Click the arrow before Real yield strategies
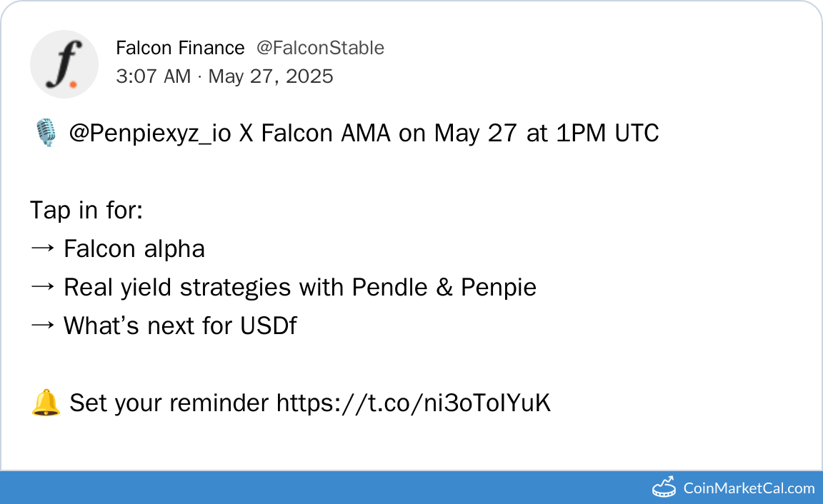Viewport: 823px width, 504px height. [x=42, y=288]
